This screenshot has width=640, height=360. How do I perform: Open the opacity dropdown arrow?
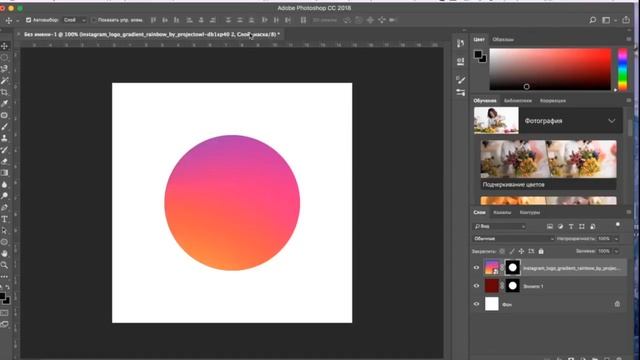616,239
